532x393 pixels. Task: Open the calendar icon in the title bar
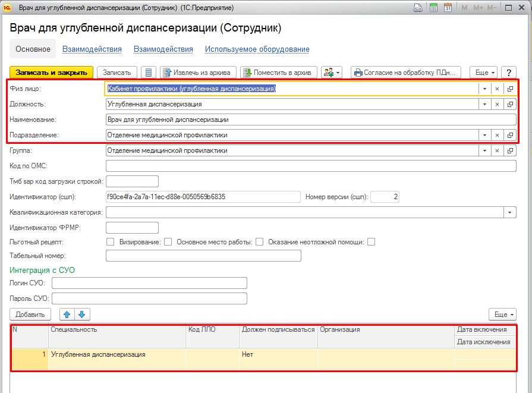click(448, 8)
